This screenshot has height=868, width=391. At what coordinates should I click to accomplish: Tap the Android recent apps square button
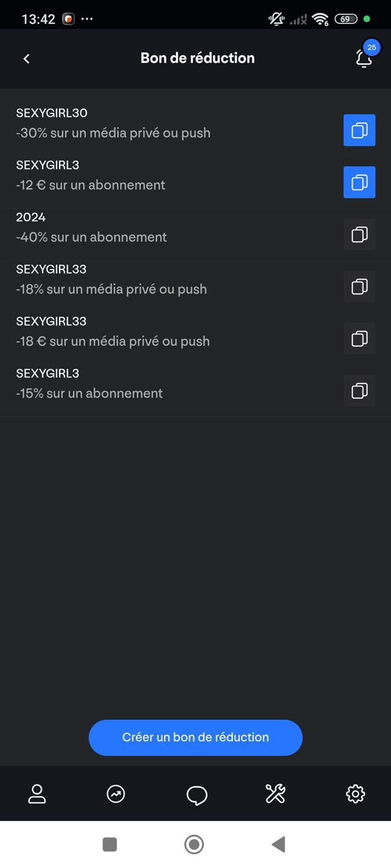[x=109, y=844]
